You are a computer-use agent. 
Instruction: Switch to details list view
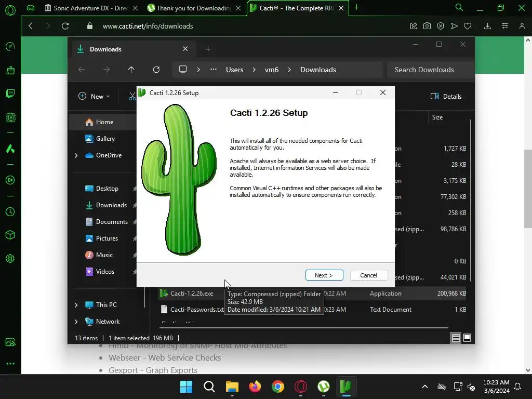pos(456,338)
